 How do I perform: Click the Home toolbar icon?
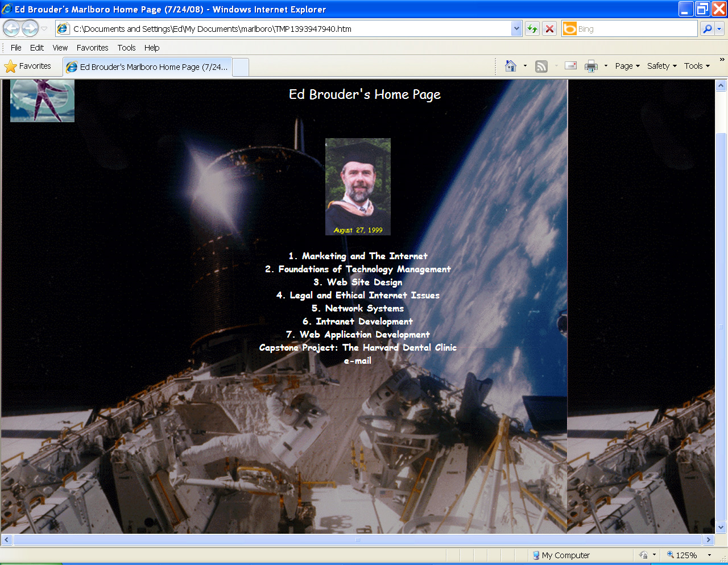tap(511, 67)
